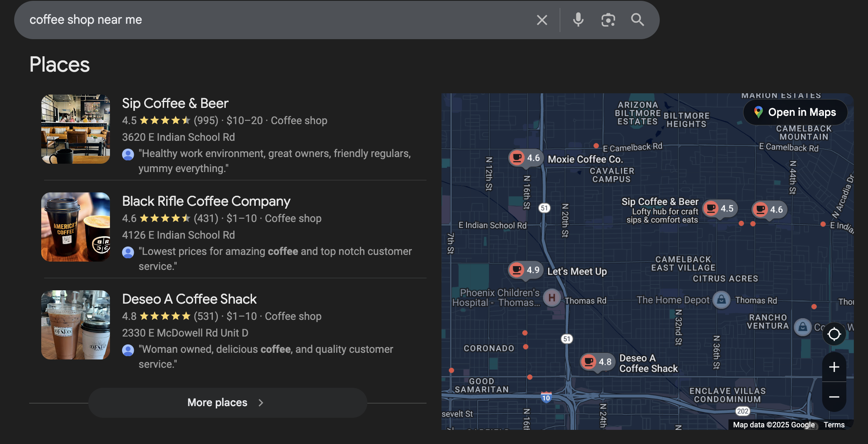This screenshot has height=444, width=868.
Task: Expand results using the More places chevron
Action: point(261,402)
